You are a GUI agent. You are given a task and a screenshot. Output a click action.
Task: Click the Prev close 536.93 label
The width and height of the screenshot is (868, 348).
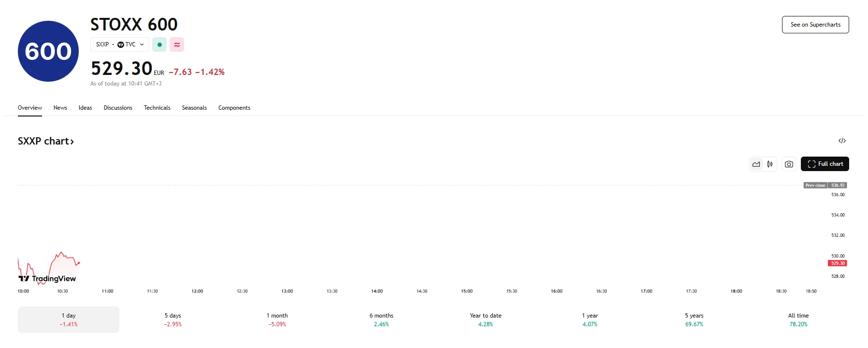click(825, 186)
